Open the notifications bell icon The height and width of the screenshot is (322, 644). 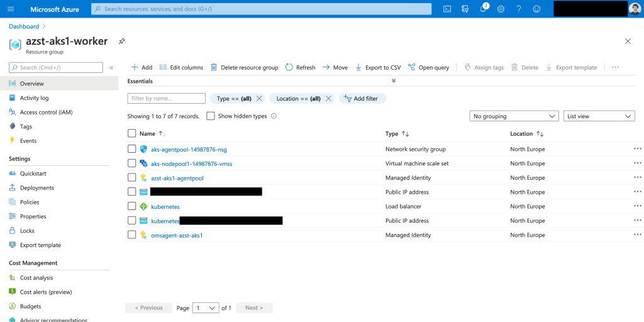483,9
